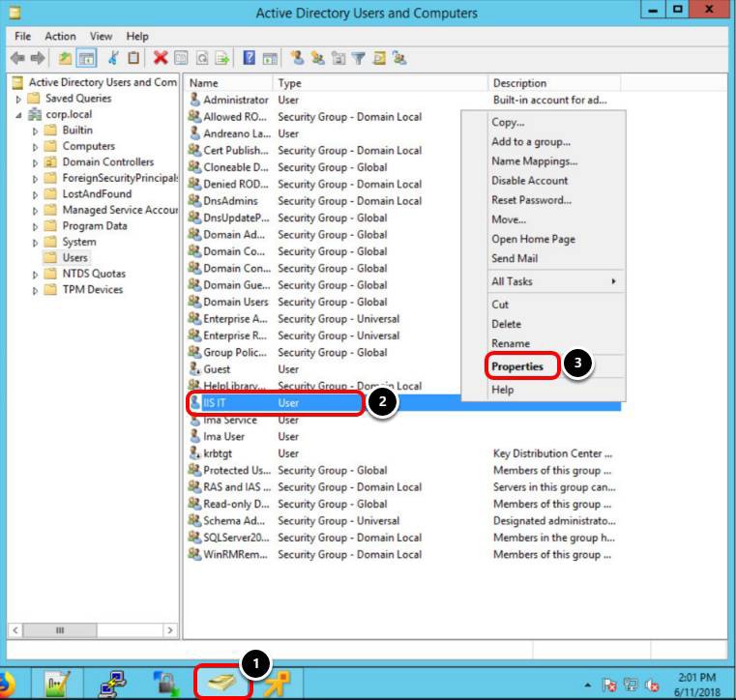Choose Add to a group in context menu
This screenshot has height=700, width=736.
click(x=531, y=142)
